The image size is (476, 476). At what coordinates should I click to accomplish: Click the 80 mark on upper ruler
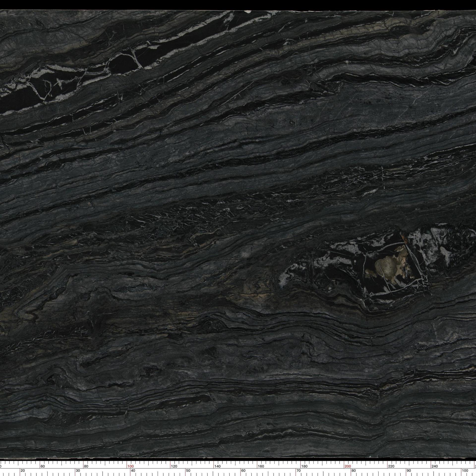86,466
